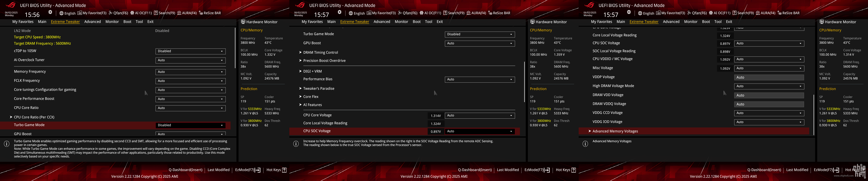
Task: Click Last Modified in the 15:56 screen
Action: pyautogui.click(x=218, y=170)
